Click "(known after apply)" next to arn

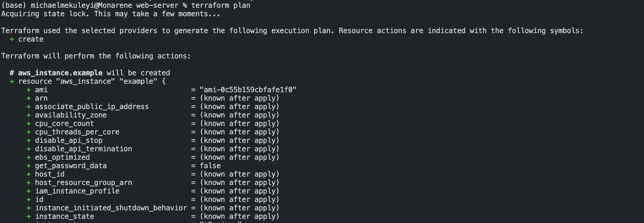click(x=239, y=98)
